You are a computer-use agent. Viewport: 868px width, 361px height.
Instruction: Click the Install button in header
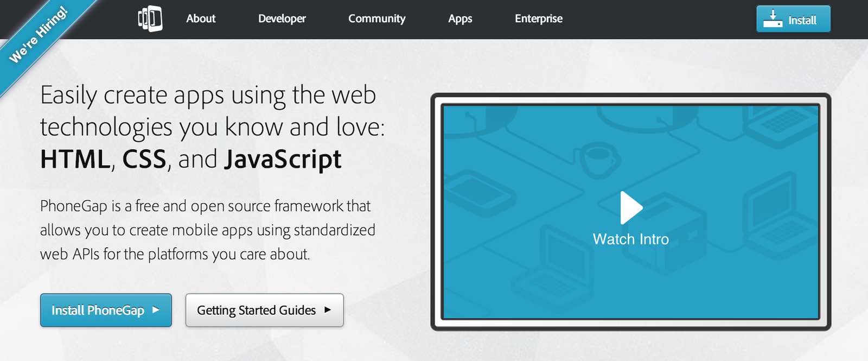click(793, 19)
